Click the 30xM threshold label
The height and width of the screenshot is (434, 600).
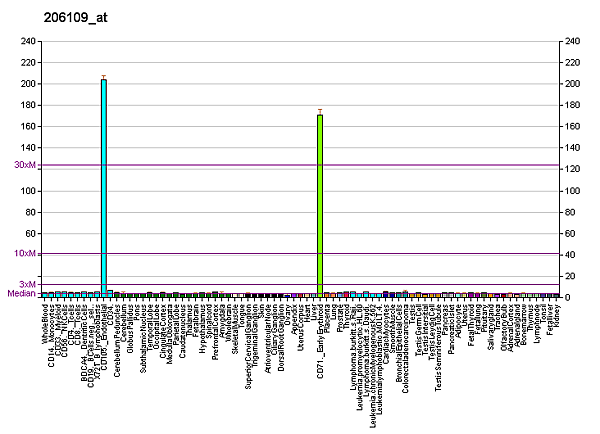pos(25,165)
